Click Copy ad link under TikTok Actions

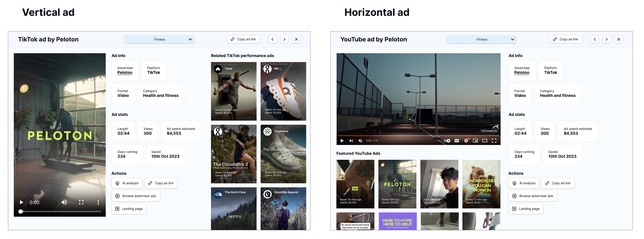[x=161, y=183]
